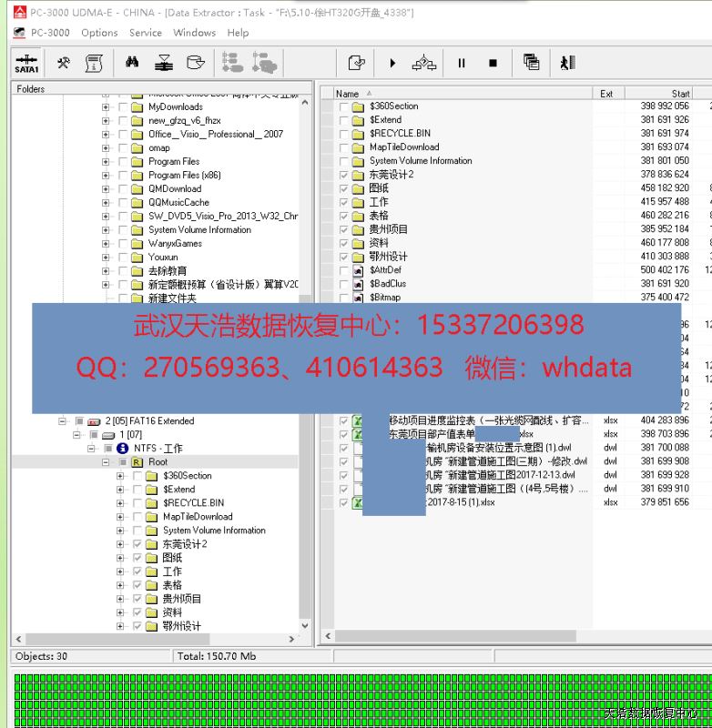The image size is (712, 728).
Task: Open the Service menu
Action: (x=145, y=33)
